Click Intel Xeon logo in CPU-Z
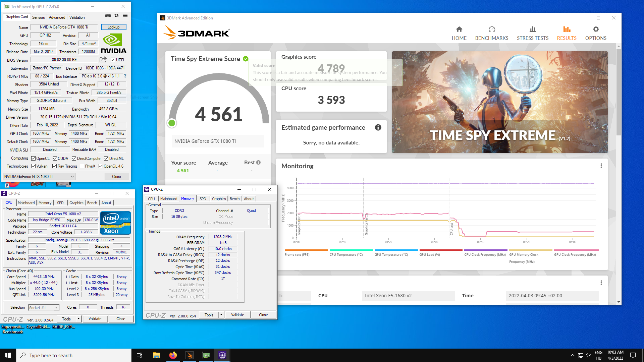Image resolution: width=644 pixels, height=362 pixels. (x=115, y=223)
